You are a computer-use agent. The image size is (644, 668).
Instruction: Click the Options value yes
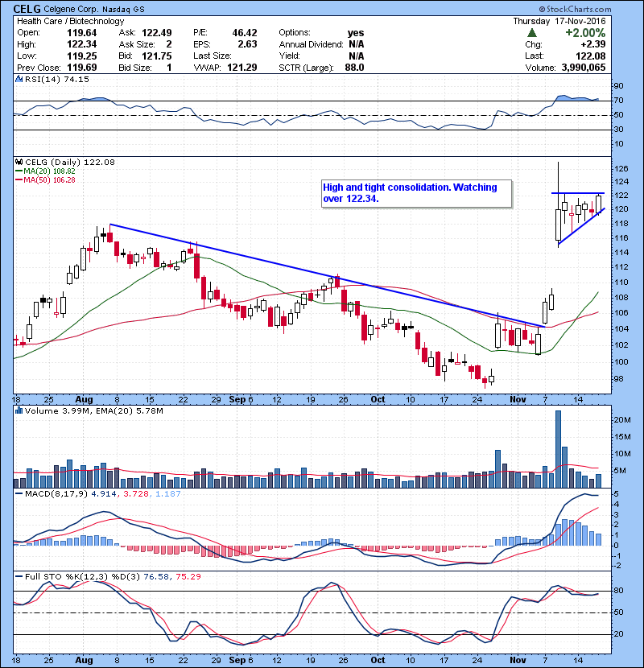(x=356, y=33)
